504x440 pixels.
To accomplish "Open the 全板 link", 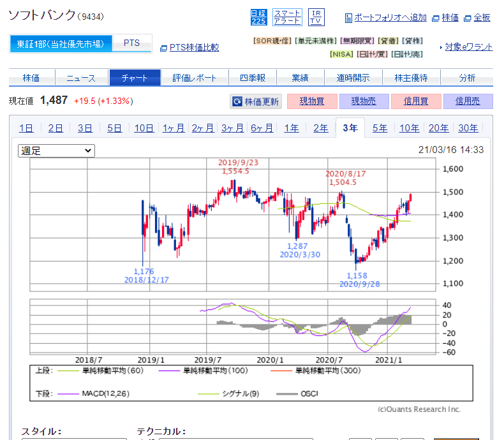I will pyautogui.click(x=482, y=18).
